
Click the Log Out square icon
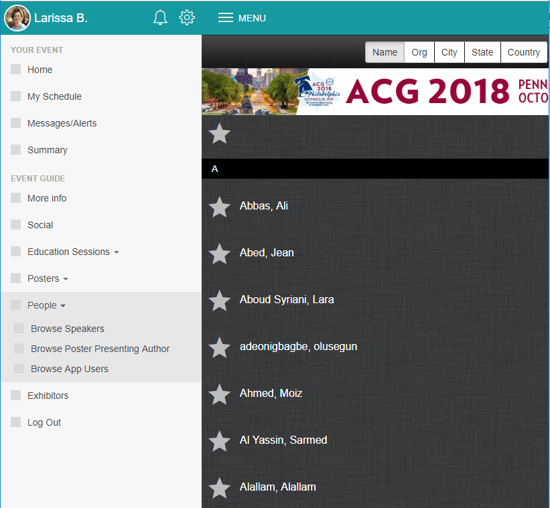[x=16, y=422]
